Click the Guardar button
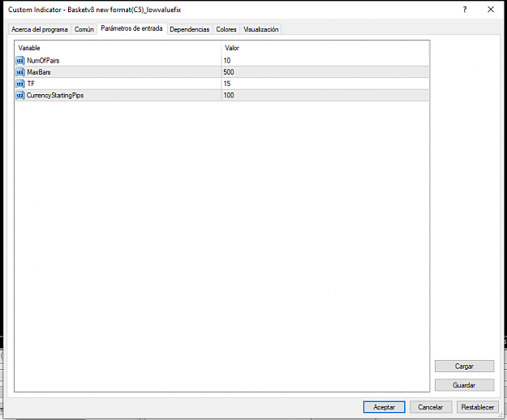 click(464, 385)
